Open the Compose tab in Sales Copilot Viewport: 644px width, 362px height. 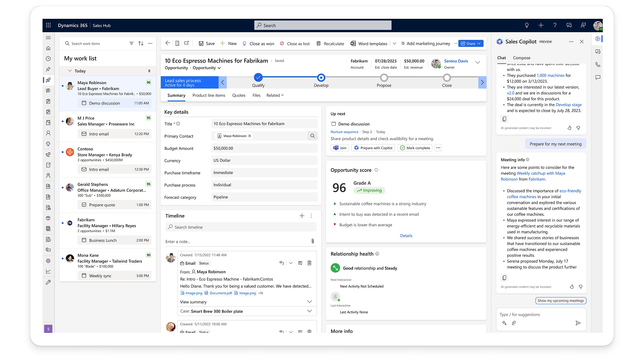522,58
